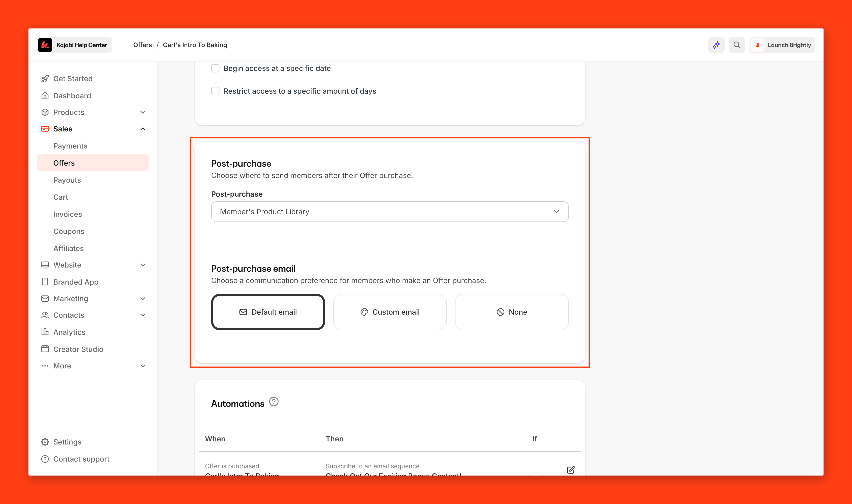Open Payments under Sales
Viewport: 852px width, 504px height.
70,146
